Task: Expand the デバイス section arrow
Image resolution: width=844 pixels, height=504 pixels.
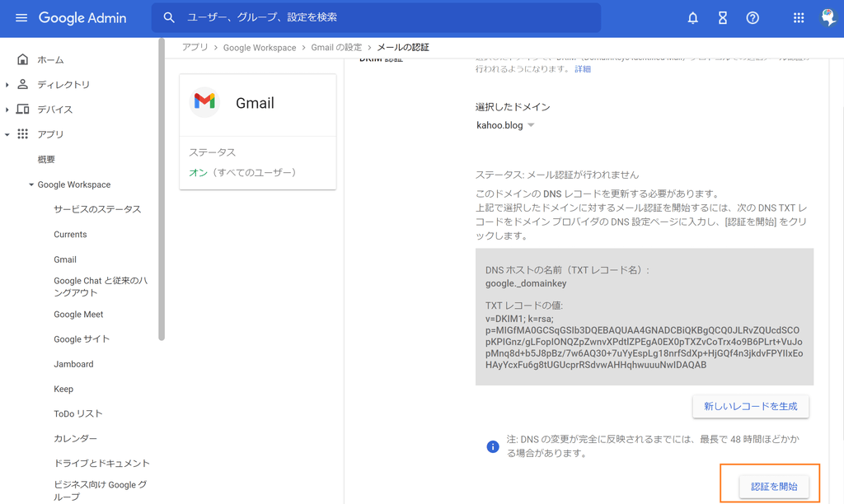Action: point(7,110)
